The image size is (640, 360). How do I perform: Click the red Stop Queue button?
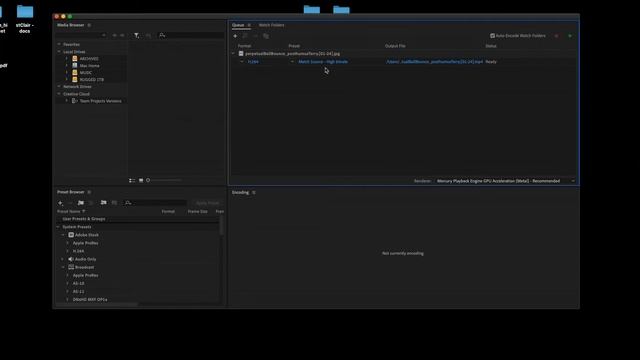(556, 36)
